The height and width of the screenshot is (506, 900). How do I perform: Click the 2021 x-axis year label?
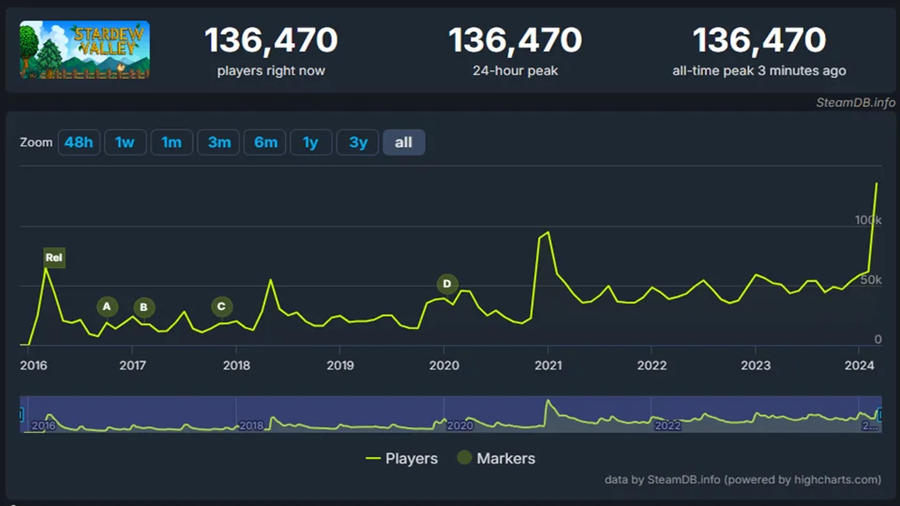point(548,365)
